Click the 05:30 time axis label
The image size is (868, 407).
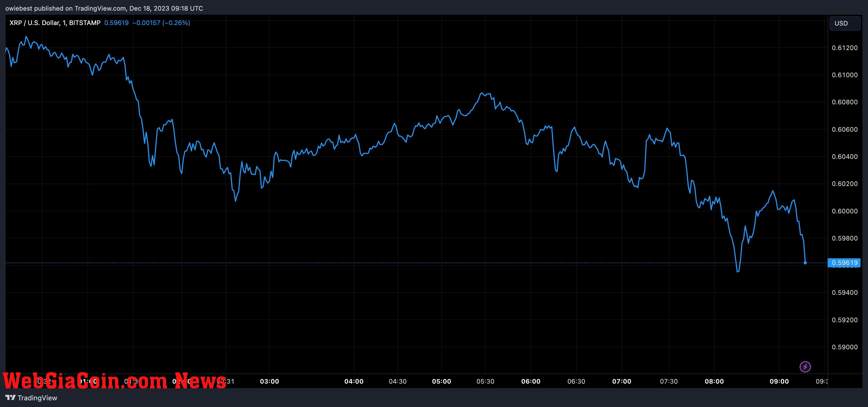(x=485, y=381)
